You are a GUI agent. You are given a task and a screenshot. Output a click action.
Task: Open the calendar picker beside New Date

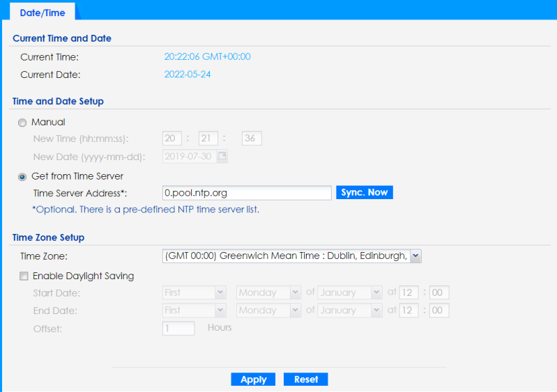tap(222, 157)
